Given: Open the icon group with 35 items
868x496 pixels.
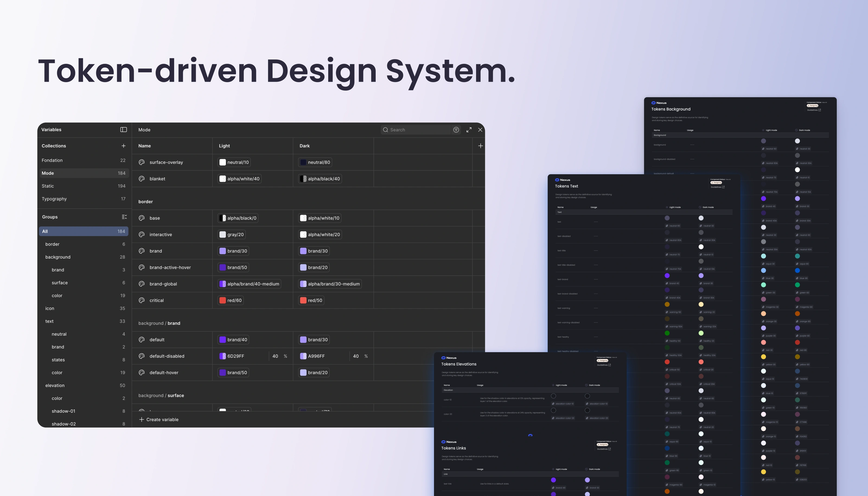Looking at the screenshot, I should pos(50,308).
